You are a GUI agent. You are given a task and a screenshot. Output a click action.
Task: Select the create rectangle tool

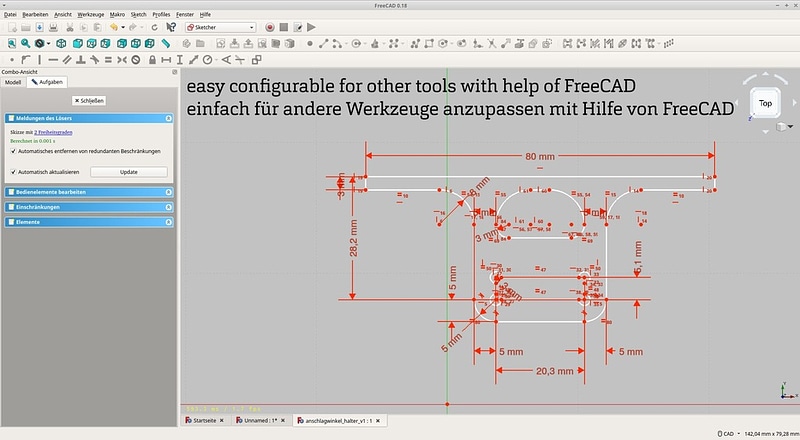[x=429, y=43]
